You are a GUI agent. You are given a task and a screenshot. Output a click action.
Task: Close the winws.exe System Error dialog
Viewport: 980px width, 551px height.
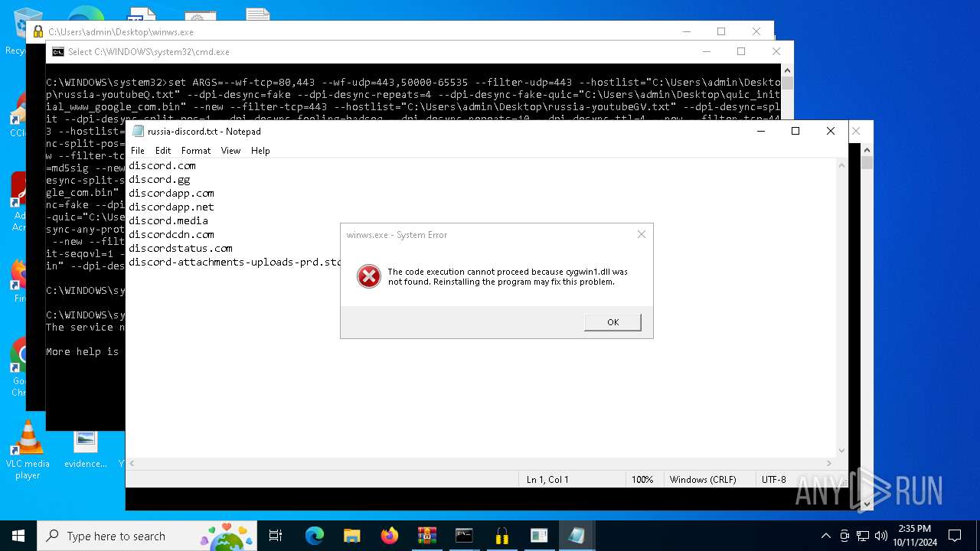642,234
